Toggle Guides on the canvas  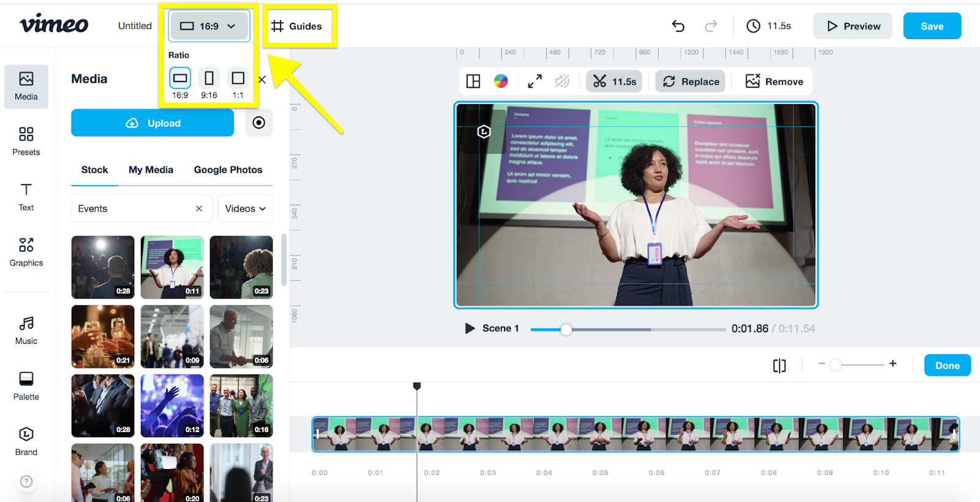pos(297,26)
